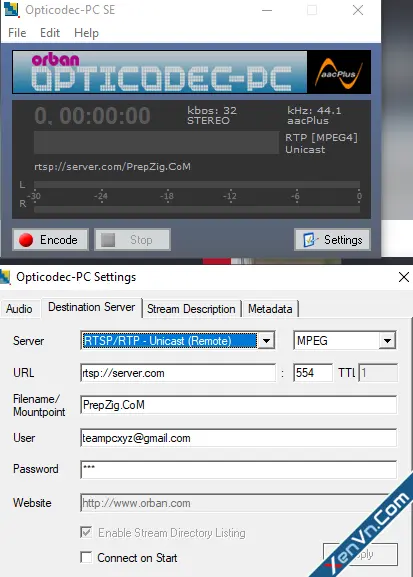Image resolution: width=413 pixels, height=577 pixels.
Task: Start encoding with the Encode button
Action: point(50,240)
